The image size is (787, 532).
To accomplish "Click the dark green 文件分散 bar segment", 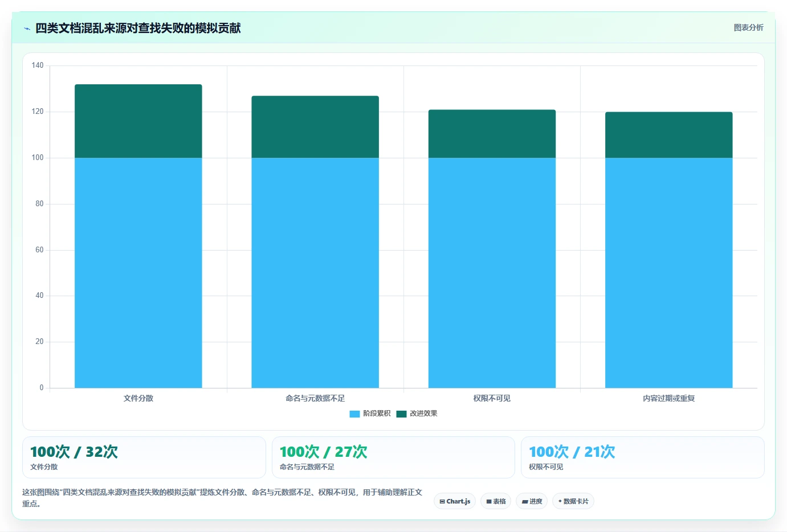I will (138, 121).
